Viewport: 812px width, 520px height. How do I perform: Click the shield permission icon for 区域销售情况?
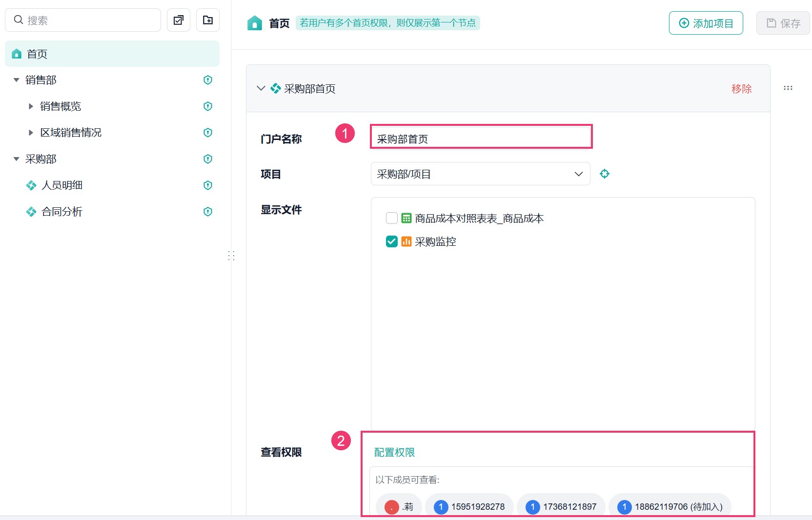pyautogui.click(x=208, y=133)
